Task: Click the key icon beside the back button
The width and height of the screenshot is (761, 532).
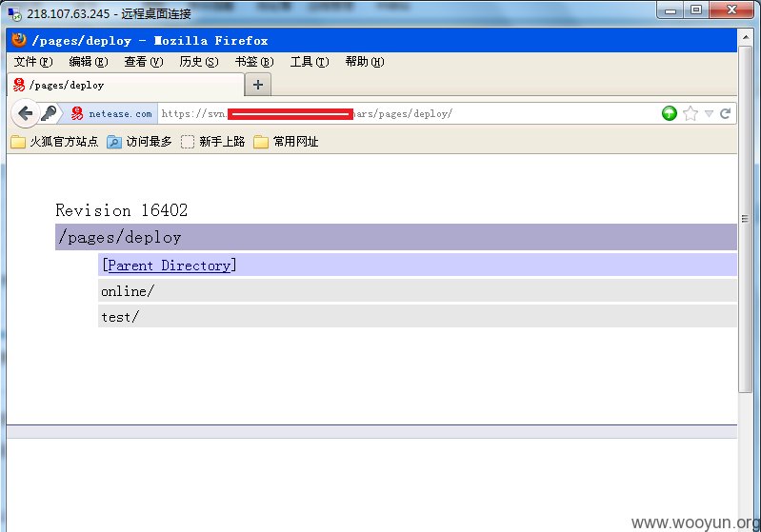Action: tap(49, 113)
